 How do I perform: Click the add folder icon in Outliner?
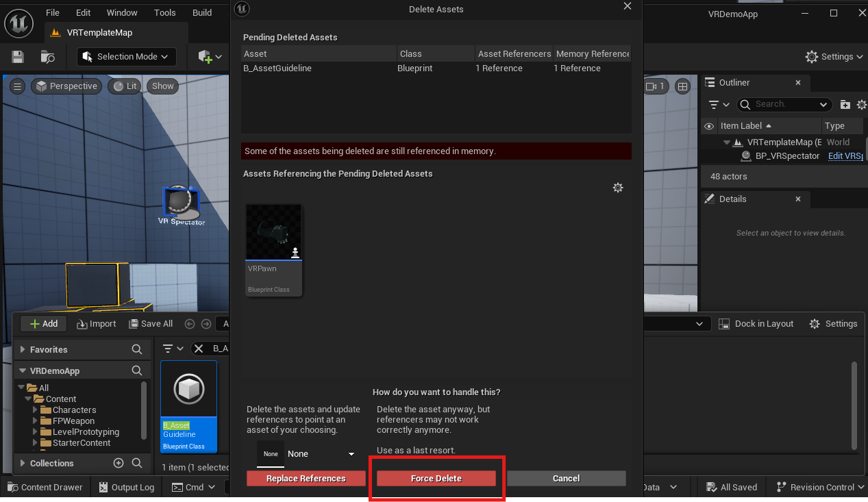(x=845, y=105)
